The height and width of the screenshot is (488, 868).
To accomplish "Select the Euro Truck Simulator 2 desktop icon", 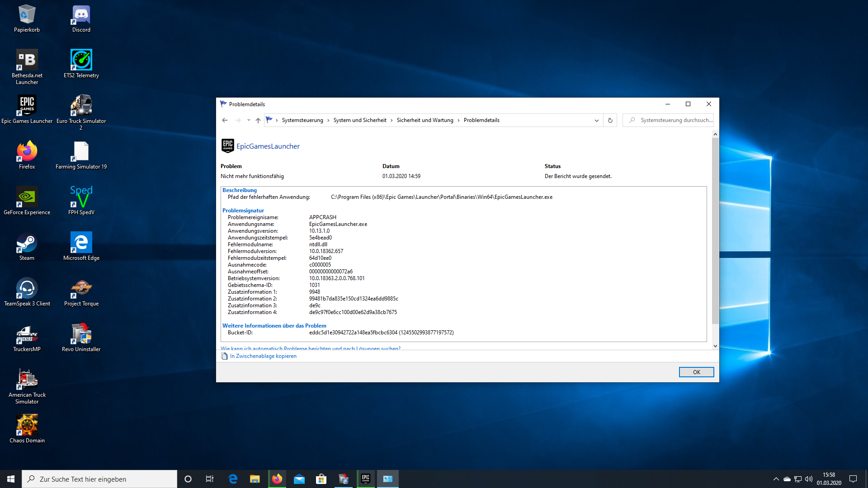I will (x=81, y=113).
